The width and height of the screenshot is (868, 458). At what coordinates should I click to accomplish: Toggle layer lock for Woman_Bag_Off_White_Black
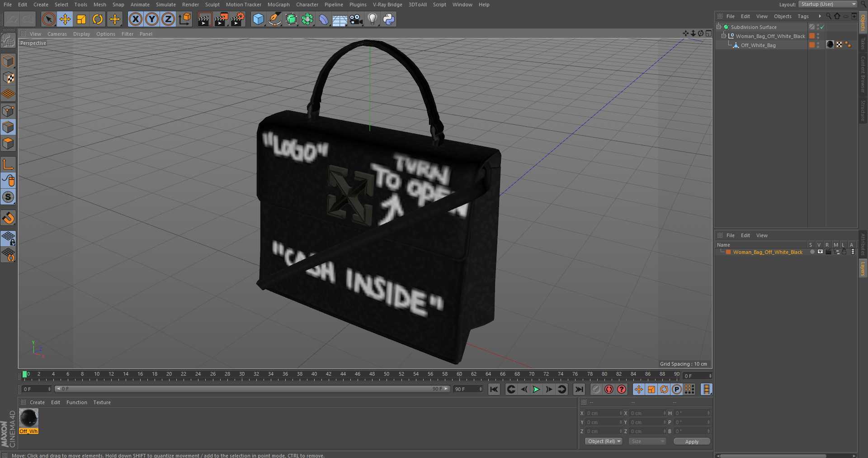tap(844, 252)
